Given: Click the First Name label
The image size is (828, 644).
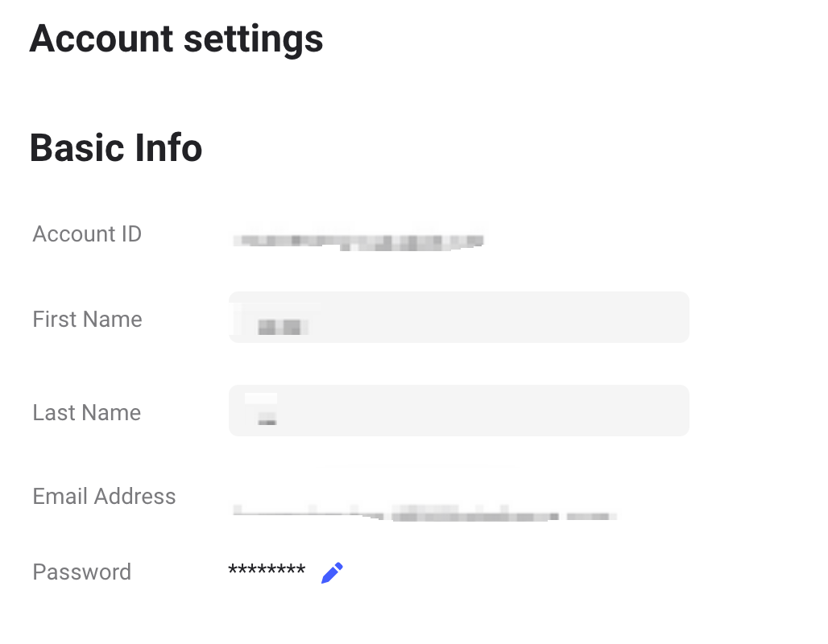Looking at the screenshot, I should pos(87,320).
